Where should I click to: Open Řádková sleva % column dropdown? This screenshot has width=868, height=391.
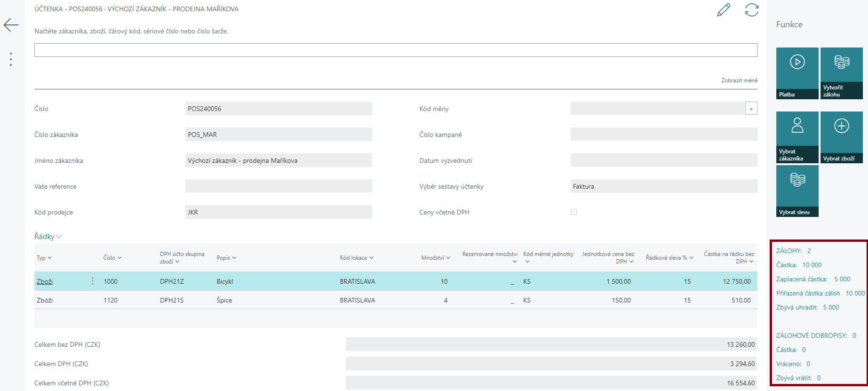point(669,258)
